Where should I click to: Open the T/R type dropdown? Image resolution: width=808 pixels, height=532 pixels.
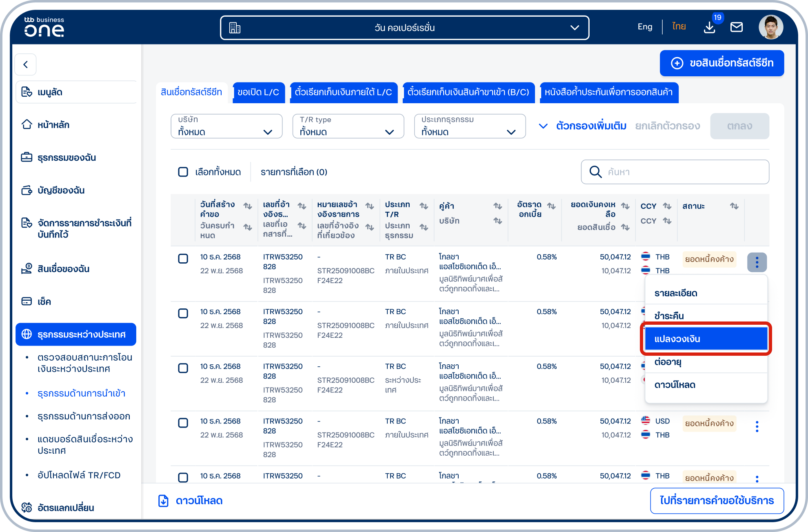click(x=348, y=126)
